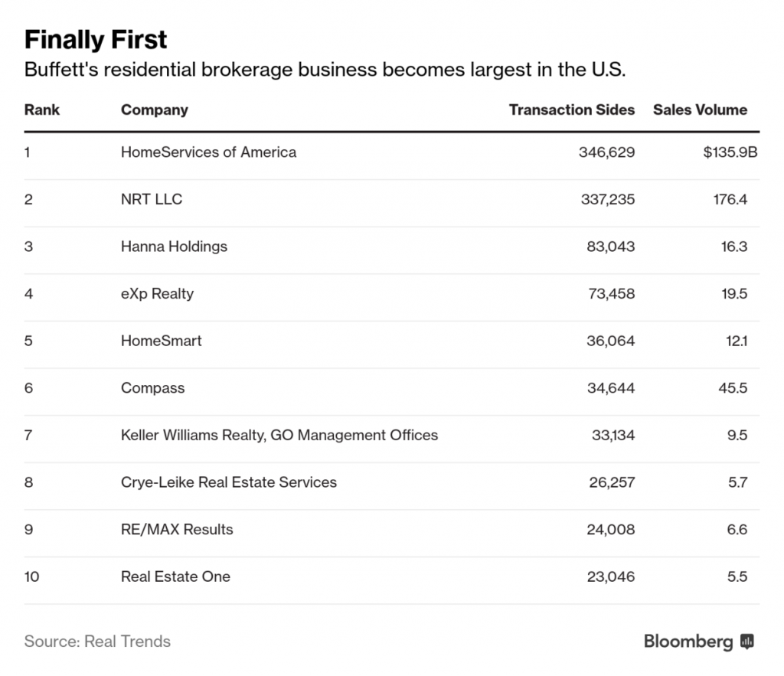Click the Compass company name
The width and height of the screenshot is (784, 676).
click(x=152, y=388)
